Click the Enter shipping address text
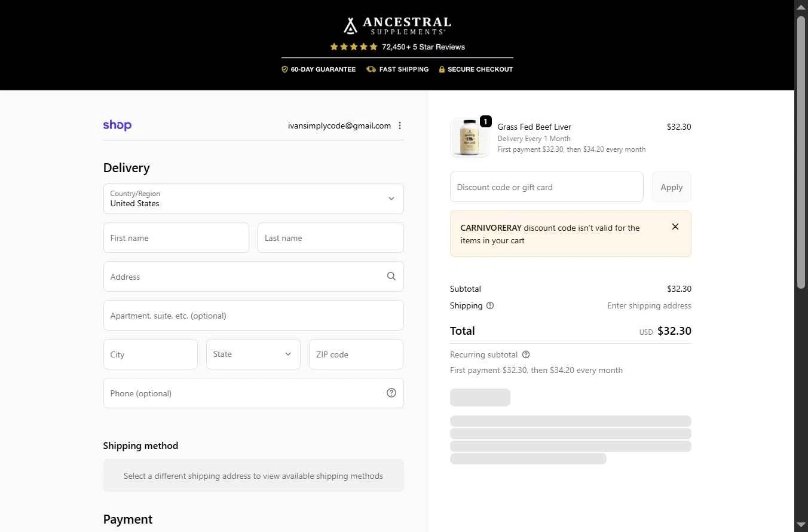 tap(649, 305)
